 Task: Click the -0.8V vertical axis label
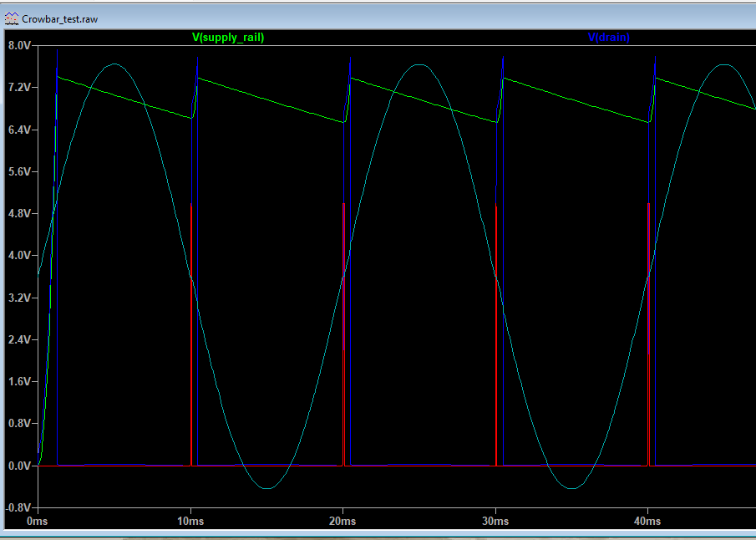pos(17,507)
